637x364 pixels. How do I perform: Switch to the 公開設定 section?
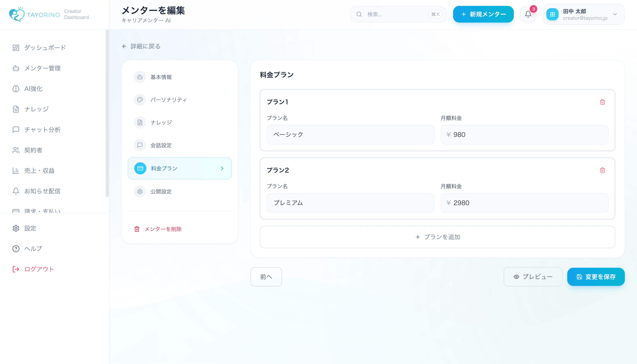click(161, 191)
